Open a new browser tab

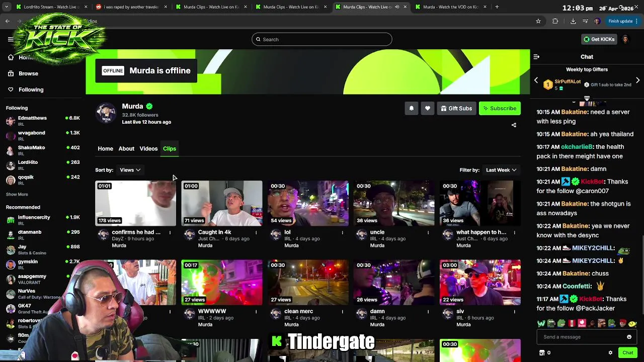[497, 7]
